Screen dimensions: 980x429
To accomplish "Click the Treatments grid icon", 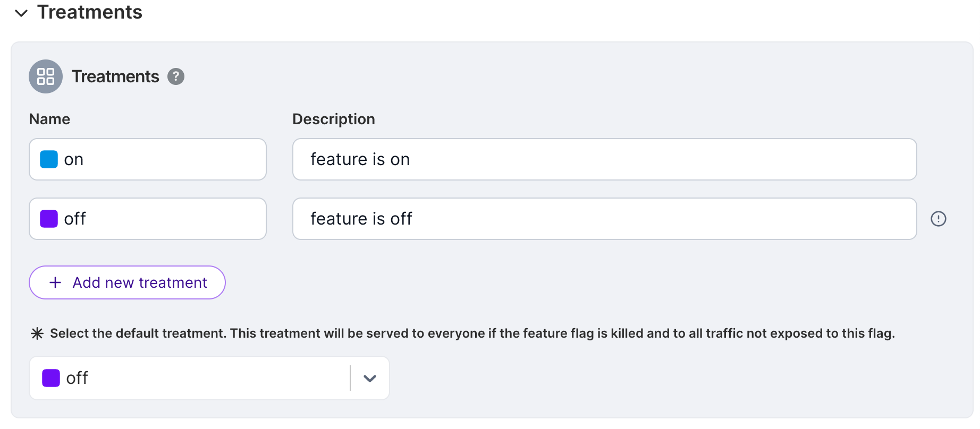I will point(46,76).
